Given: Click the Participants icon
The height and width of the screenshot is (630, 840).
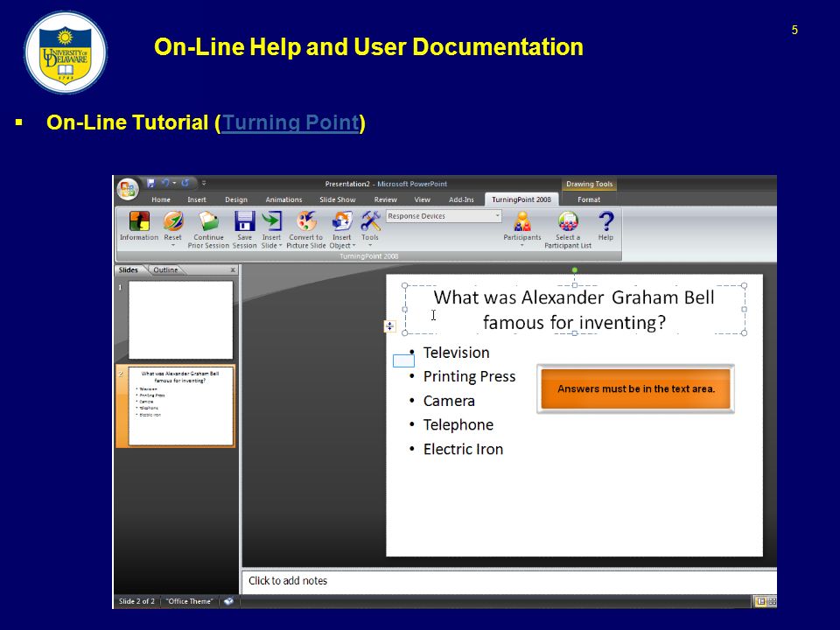Looking at the screenshot, I should tap(522, 221).
